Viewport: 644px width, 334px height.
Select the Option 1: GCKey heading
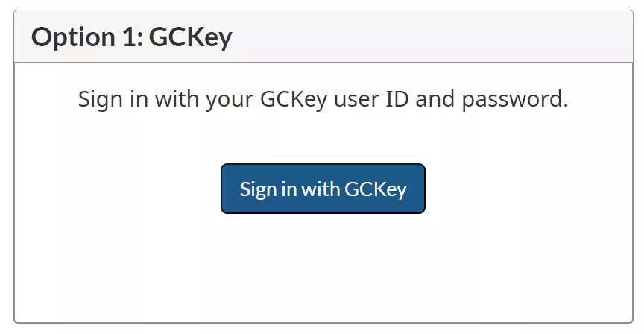[132, 37]
